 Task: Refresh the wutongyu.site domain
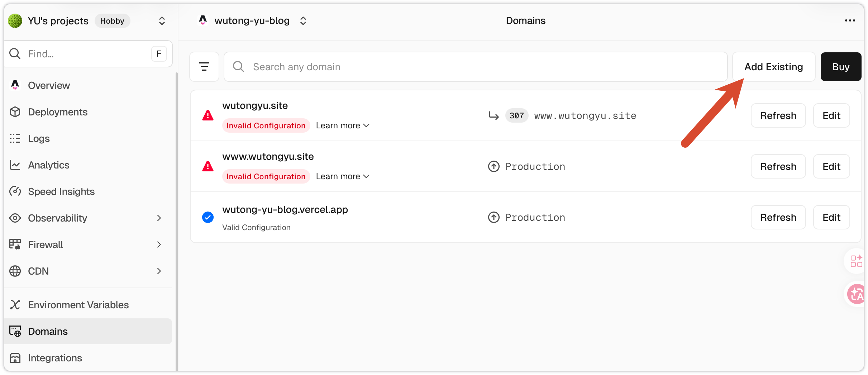click(778, 115)
